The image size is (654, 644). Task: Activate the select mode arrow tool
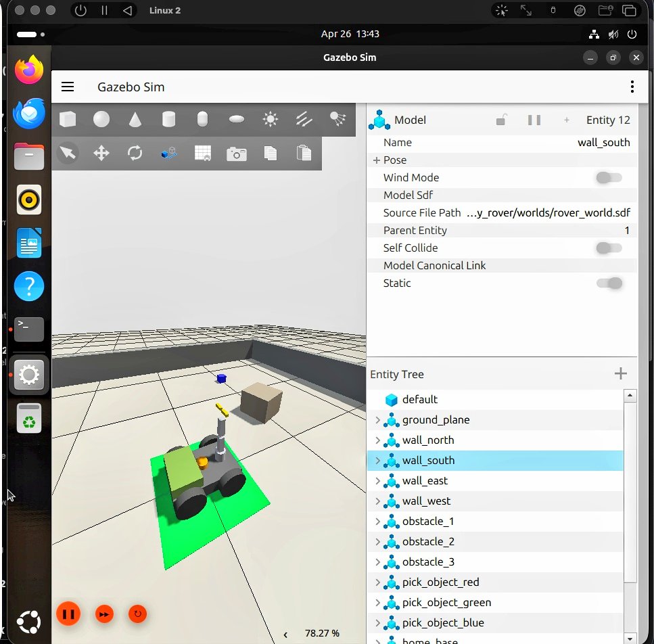click(x=68, y=153)
